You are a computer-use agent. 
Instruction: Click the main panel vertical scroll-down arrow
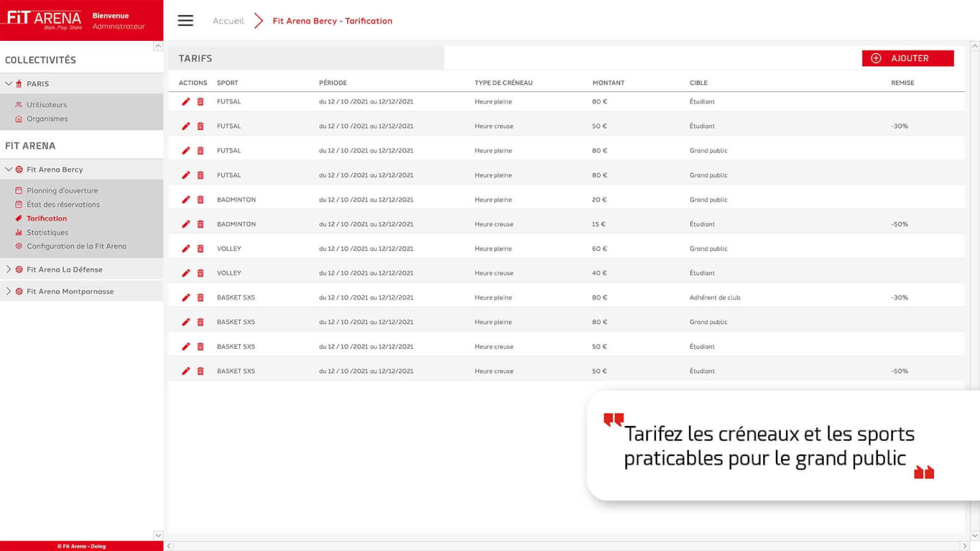(x=975, y=536)
